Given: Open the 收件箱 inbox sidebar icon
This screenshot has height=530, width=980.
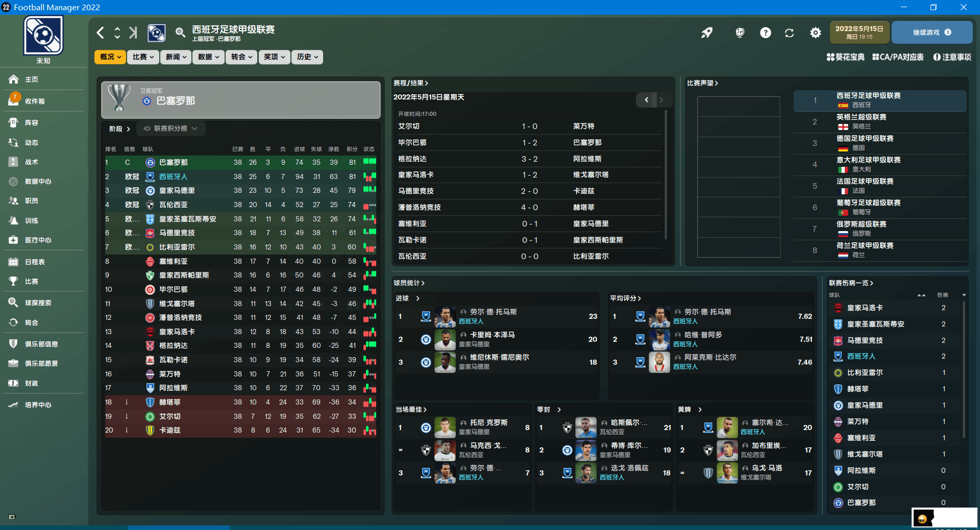Looking at the screenshot, I should coord(14,100).
